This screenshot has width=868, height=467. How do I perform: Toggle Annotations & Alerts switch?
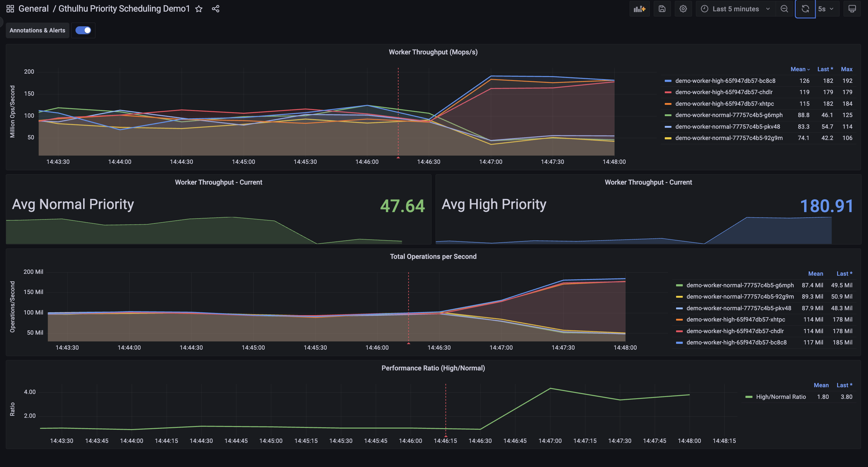pos(83,30)
